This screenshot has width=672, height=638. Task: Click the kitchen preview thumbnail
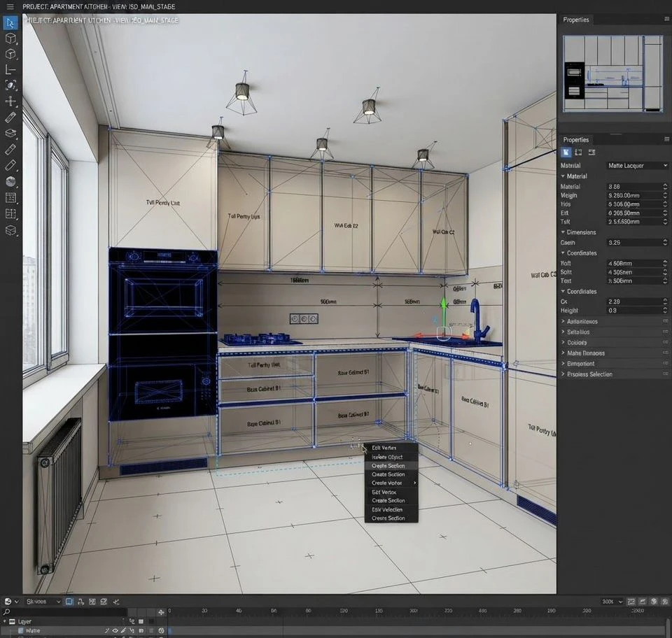coord(613,74)
